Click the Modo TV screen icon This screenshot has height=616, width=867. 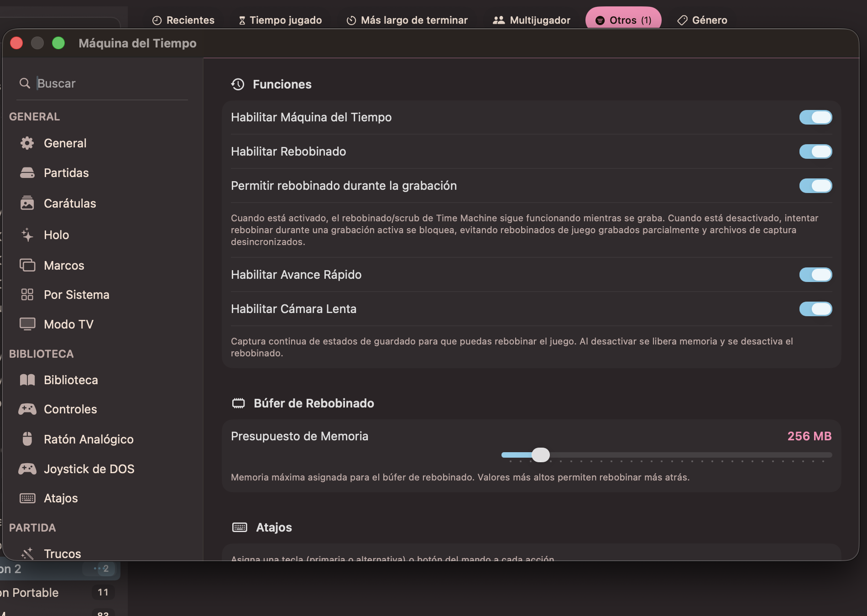(x=27, y=324)
